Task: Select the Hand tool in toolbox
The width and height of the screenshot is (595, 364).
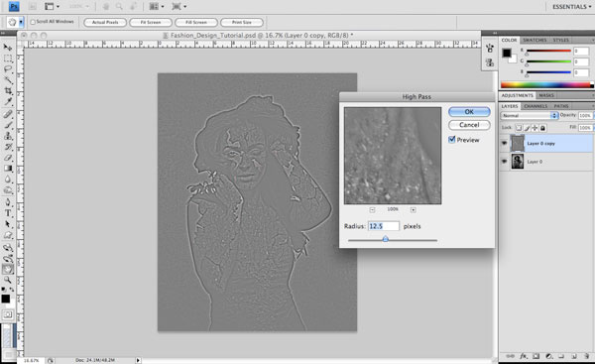Action: [x=8, y=270]
